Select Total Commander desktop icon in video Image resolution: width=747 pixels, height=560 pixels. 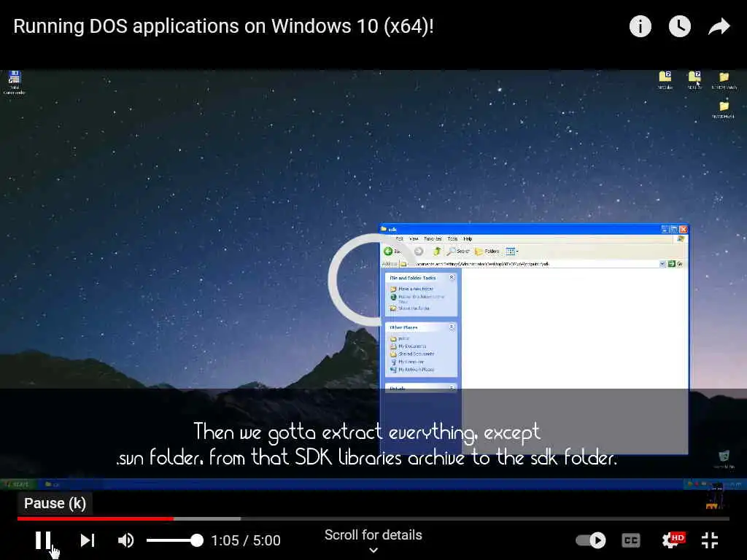coord(15,83)
